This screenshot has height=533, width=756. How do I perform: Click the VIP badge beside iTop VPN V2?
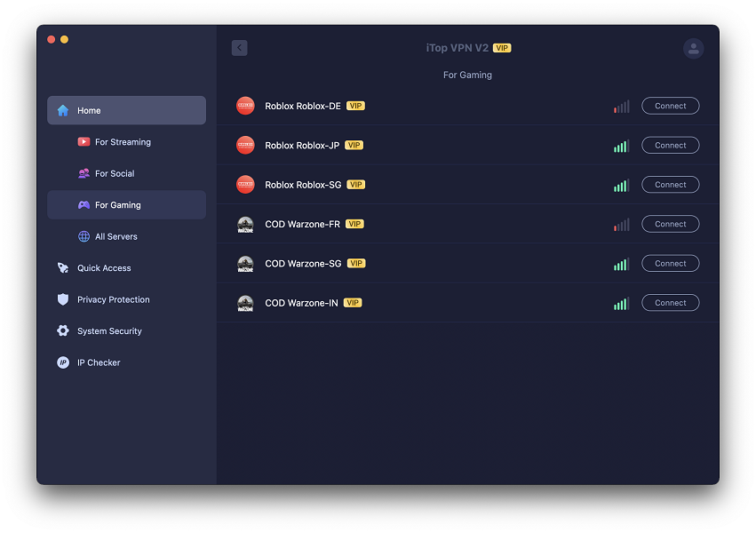[502, 48]
